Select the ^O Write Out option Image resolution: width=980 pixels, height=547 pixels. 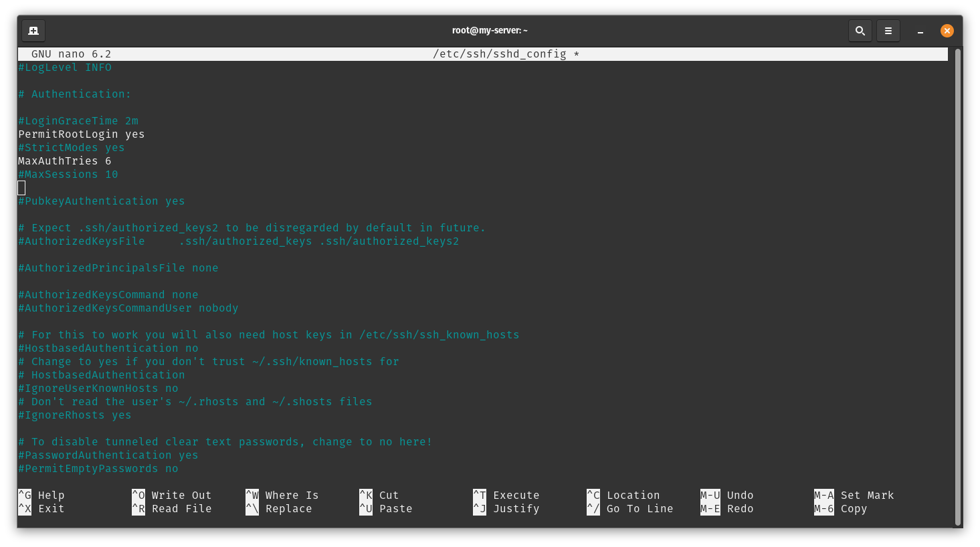coord(172,496)
